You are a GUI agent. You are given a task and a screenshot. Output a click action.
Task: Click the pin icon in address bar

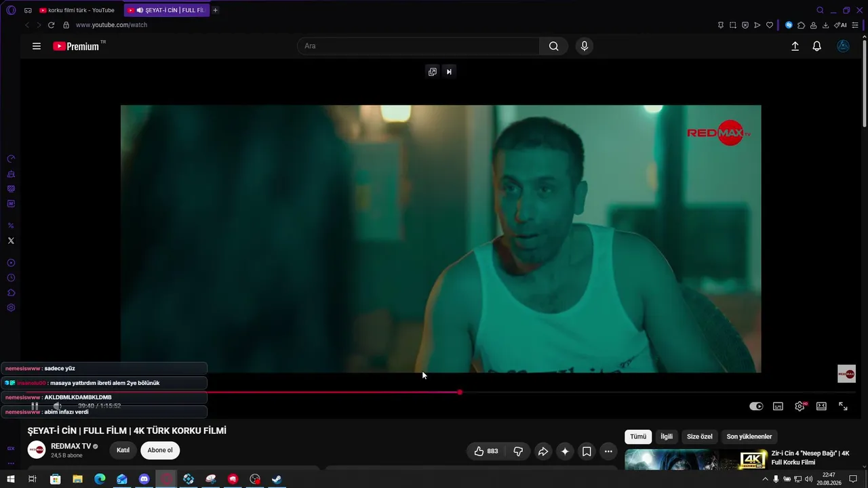[720, 25]
